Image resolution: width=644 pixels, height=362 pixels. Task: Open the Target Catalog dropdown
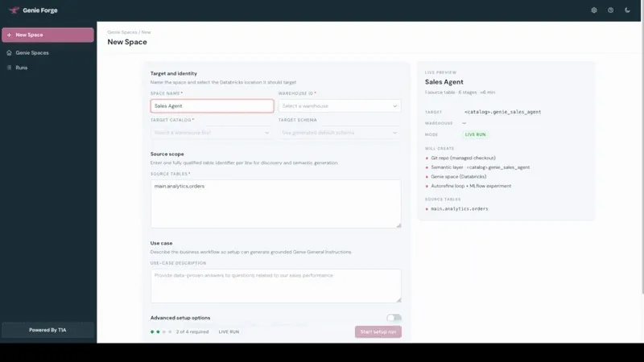[x=212, y=133]
